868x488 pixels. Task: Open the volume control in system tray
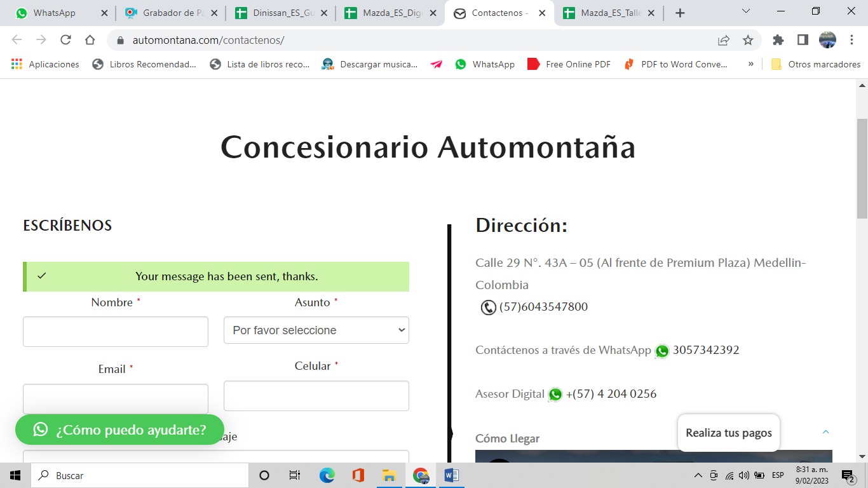[744, 475]
